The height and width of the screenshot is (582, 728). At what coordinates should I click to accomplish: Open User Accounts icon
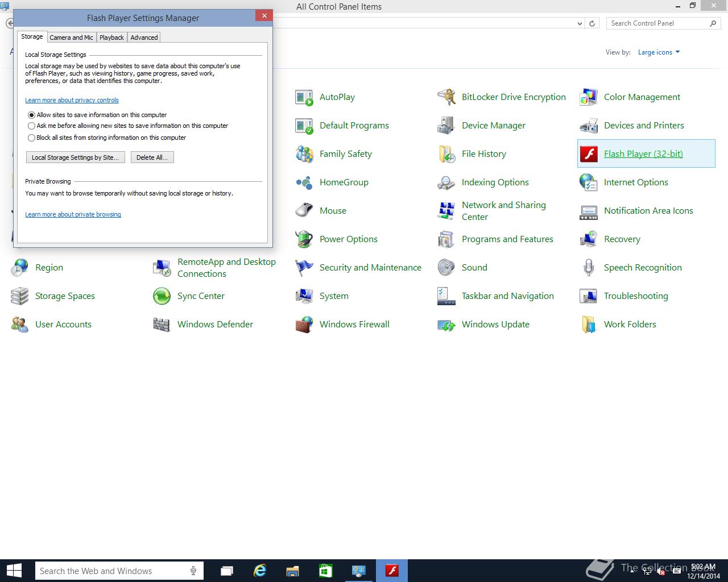(20, 325)
